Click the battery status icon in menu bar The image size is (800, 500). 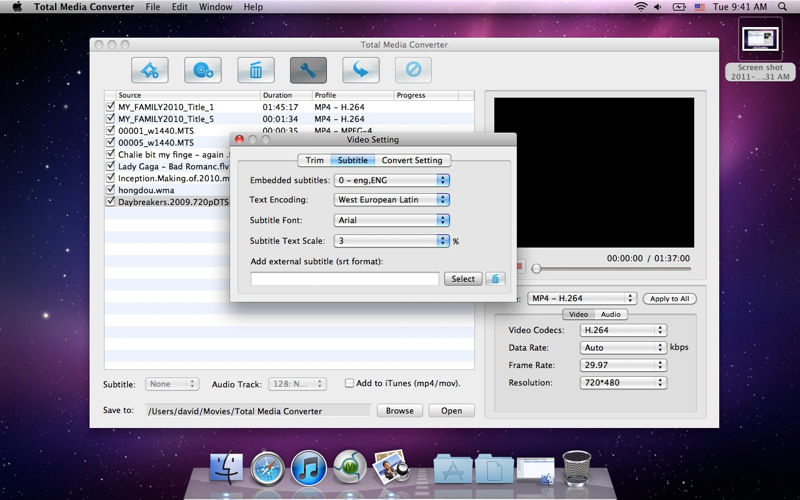click(679, 7)
